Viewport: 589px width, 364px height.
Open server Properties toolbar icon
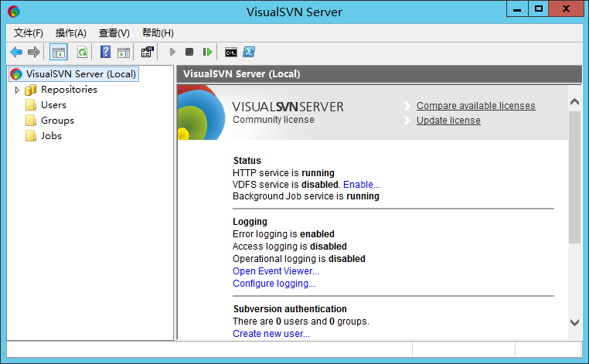click(x=147, y=52)
